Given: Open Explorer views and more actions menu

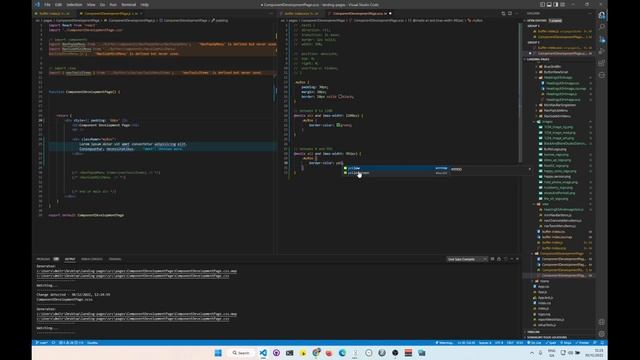Looking at the screenshot, I should coord(590,13).
